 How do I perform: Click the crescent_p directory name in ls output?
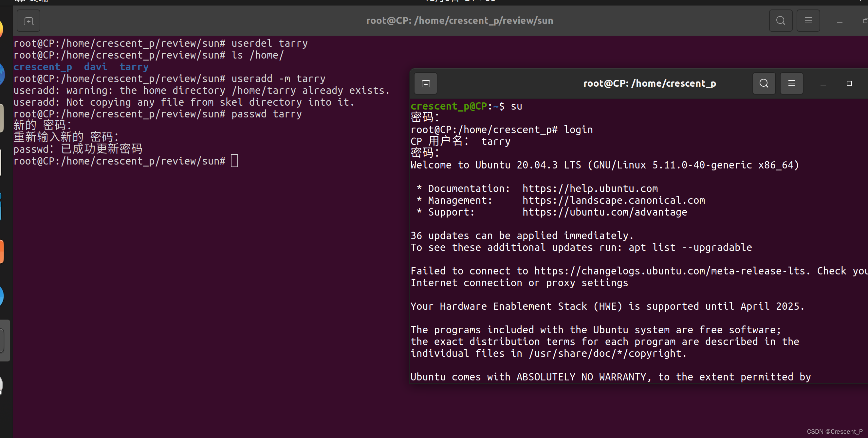pos(43,67)
